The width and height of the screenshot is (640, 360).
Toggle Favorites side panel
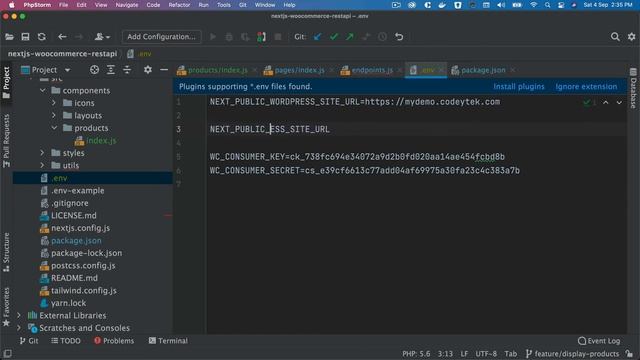[6, 307]
